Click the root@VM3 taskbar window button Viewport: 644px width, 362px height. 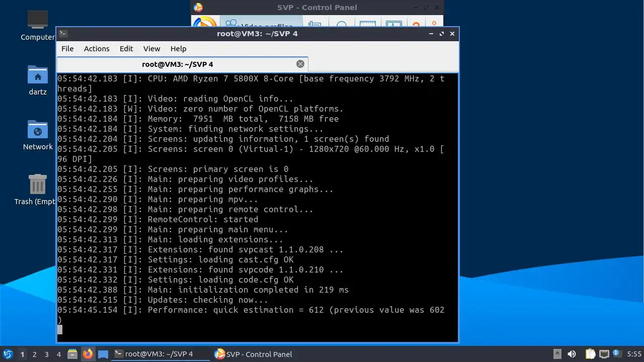[x=160, y=354]
